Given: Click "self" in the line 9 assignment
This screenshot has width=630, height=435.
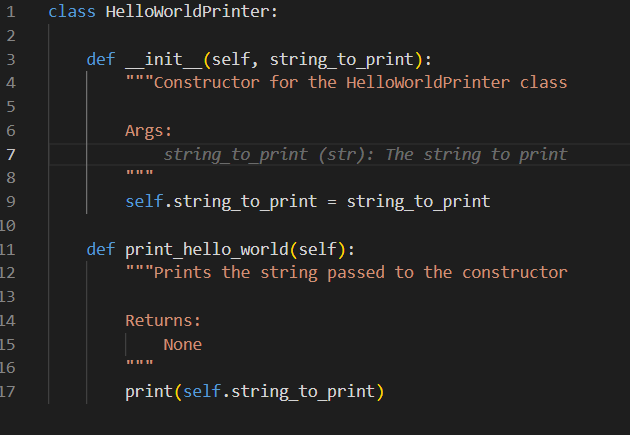Looking at the screenshot, I should (x=144, y=201).
